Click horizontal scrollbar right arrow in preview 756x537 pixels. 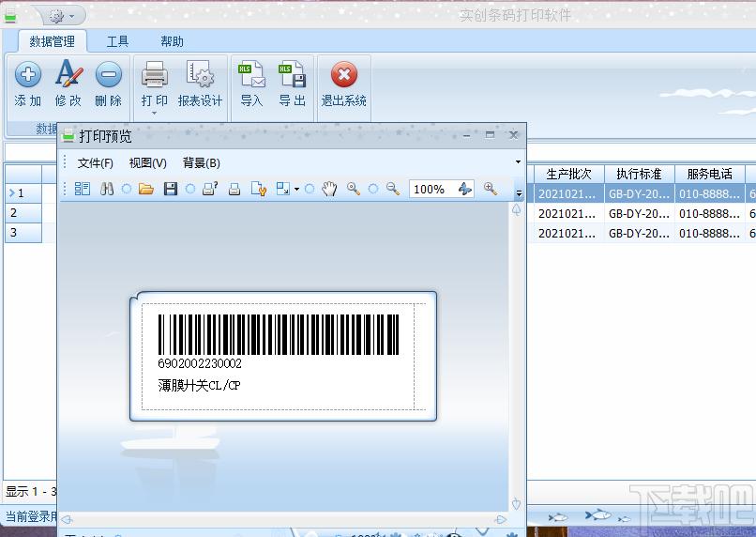501,519
